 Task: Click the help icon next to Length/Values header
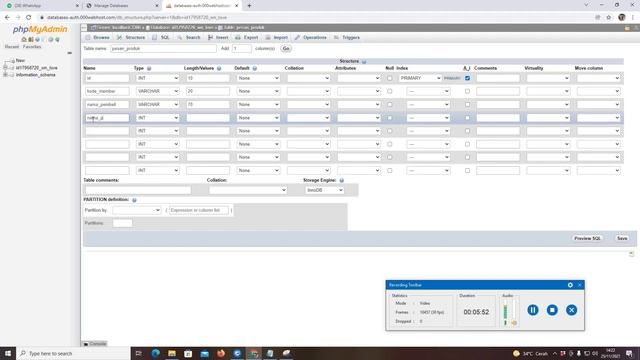point(219,69)
